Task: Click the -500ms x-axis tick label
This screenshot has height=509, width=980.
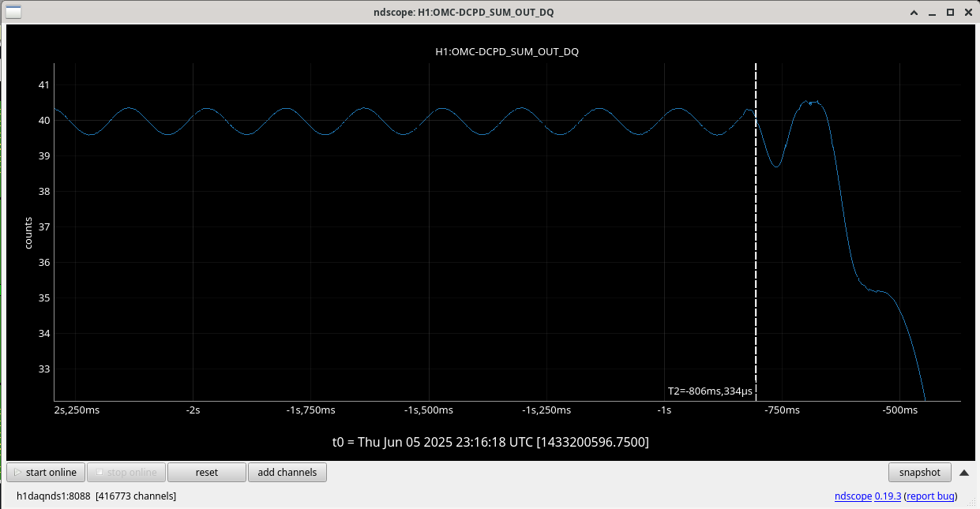Action: [900, 410]
